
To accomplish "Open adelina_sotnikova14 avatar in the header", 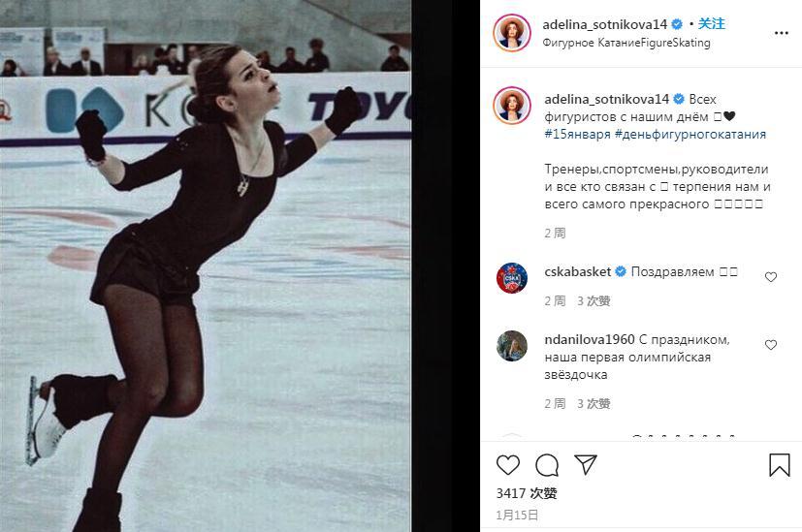I will 512,33.
